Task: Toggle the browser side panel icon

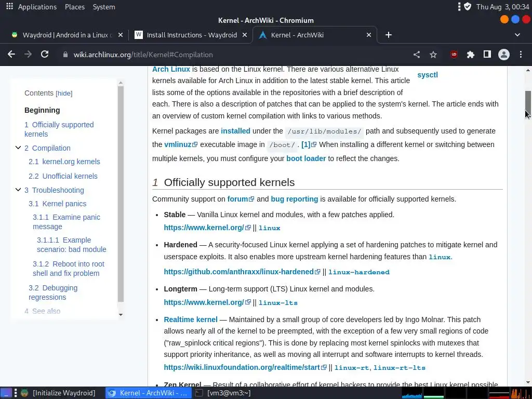Action: point(487,54)
